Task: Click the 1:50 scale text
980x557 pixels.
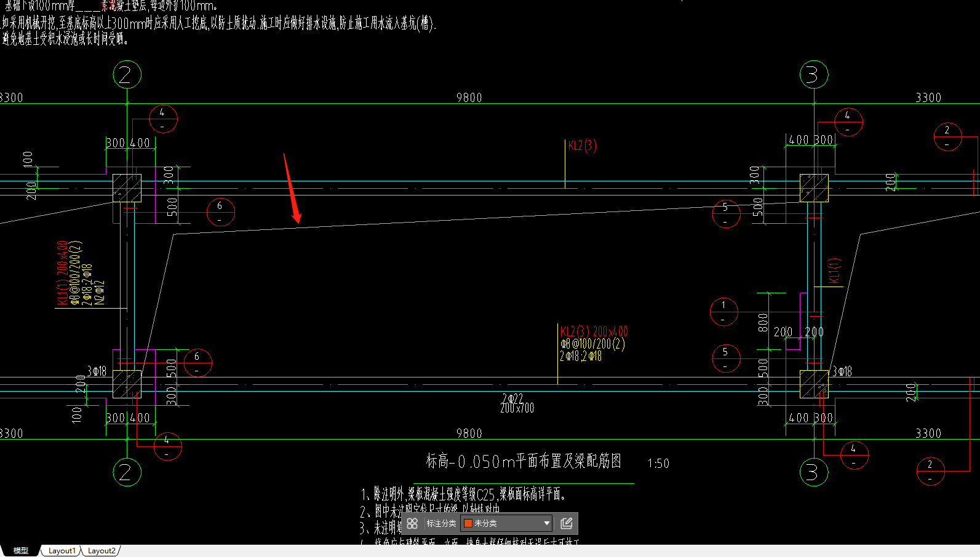Action: (x=658, y=464)
